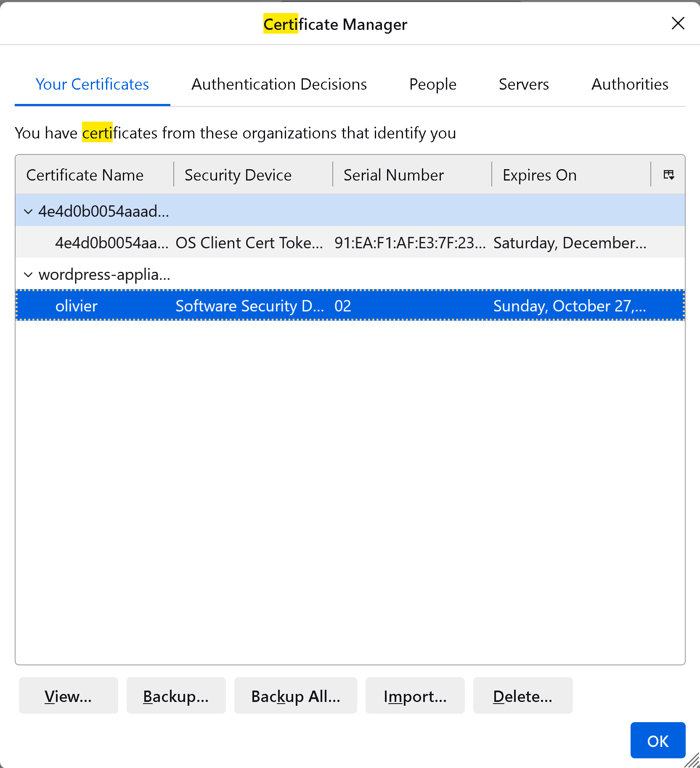Switch to the Authentication Decisions tab
Viewport: 700px width, 768px height.
tap(279, 85)
